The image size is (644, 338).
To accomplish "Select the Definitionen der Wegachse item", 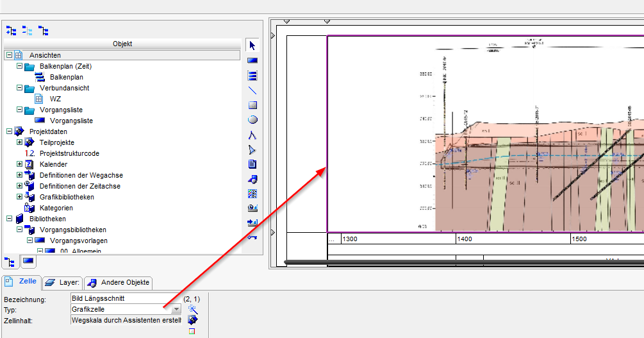I will (81, 175).
